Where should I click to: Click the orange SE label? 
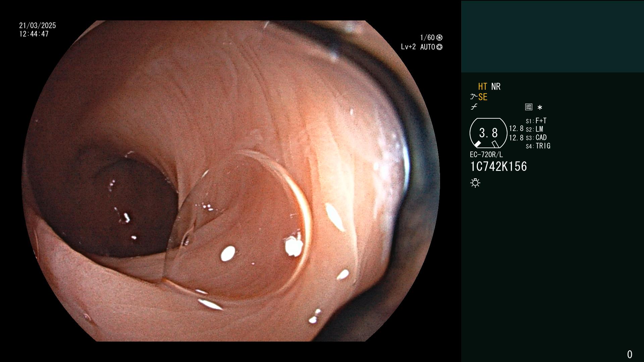tap(483, 97)
